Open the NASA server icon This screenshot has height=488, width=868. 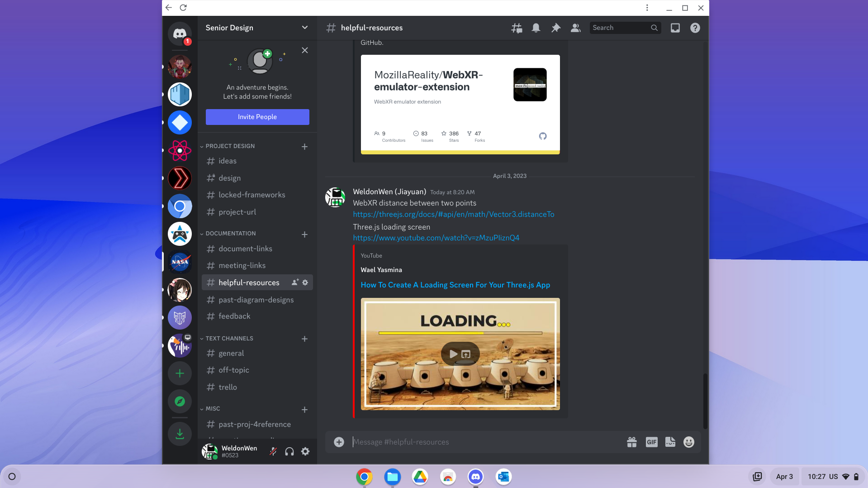[x=180, y=262]
